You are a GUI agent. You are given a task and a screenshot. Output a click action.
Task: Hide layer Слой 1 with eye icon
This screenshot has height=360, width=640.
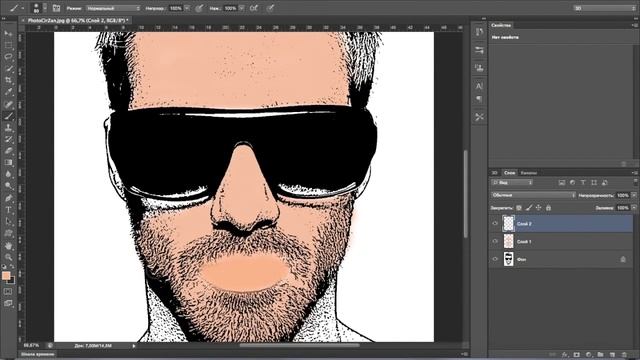click(495, 241)
